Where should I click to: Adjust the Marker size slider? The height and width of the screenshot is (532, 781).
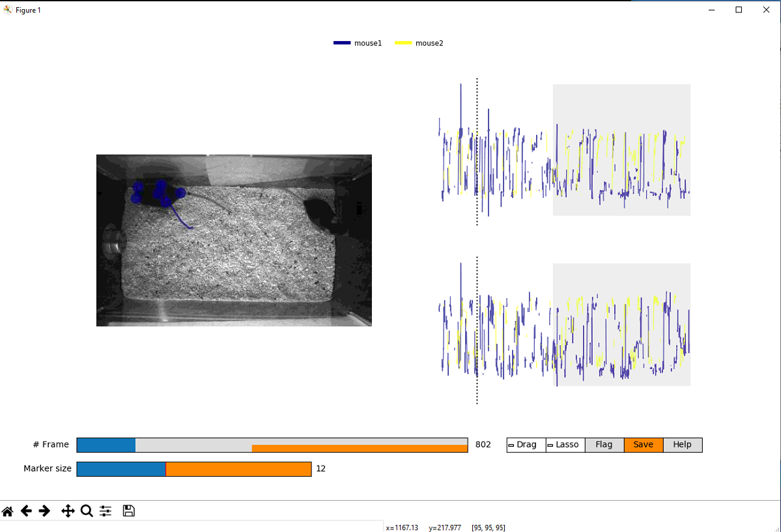[x=194, y=468]
